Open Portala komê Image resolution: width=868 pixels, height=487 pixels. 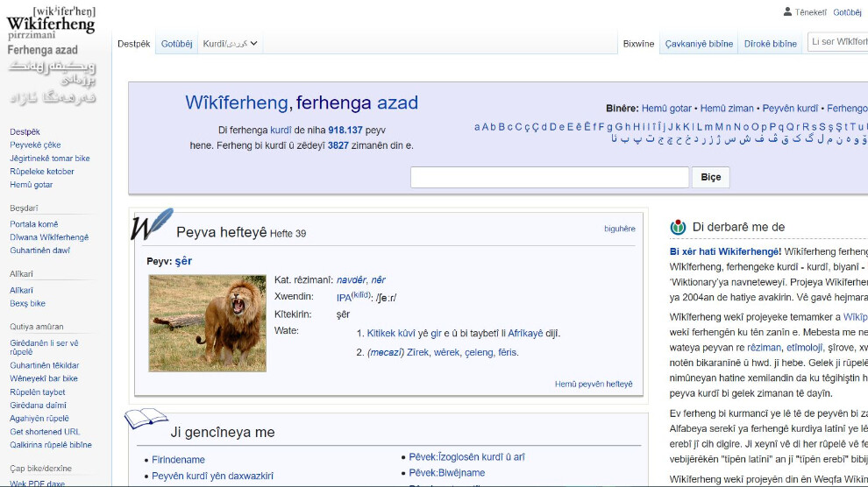[x=34, y=224]
